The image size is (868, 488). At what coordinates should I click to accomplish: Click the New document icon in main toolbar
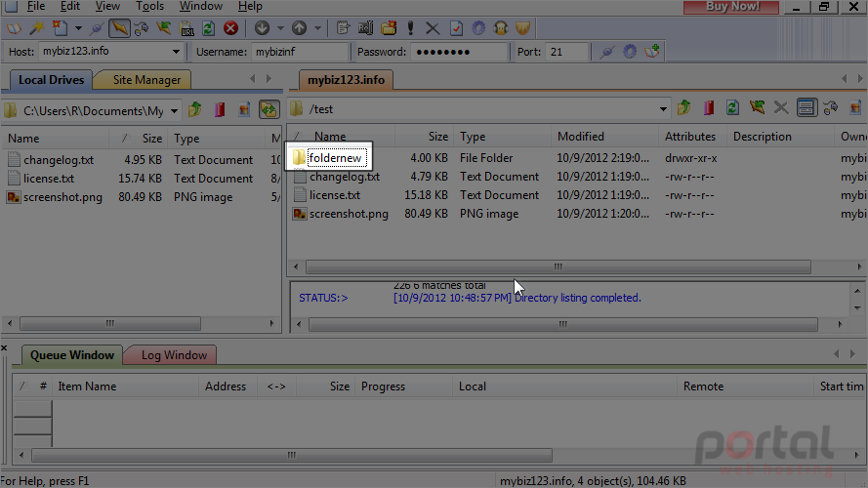click(x=60, y=28)
